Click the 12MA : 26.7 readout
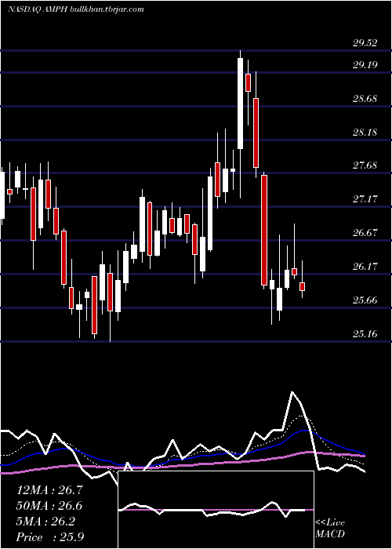Viewport: 392px width, 549px height. [x=49, y=490]
